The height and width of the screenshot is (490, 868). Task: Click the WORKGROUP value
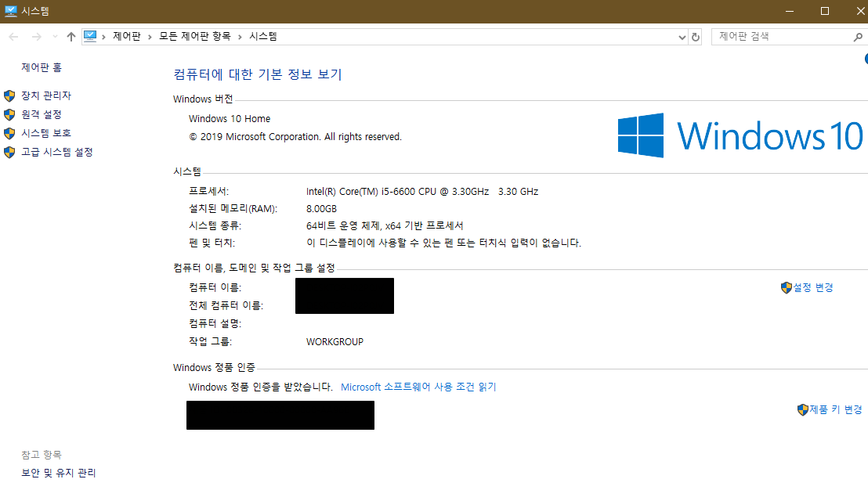point(335,342)
